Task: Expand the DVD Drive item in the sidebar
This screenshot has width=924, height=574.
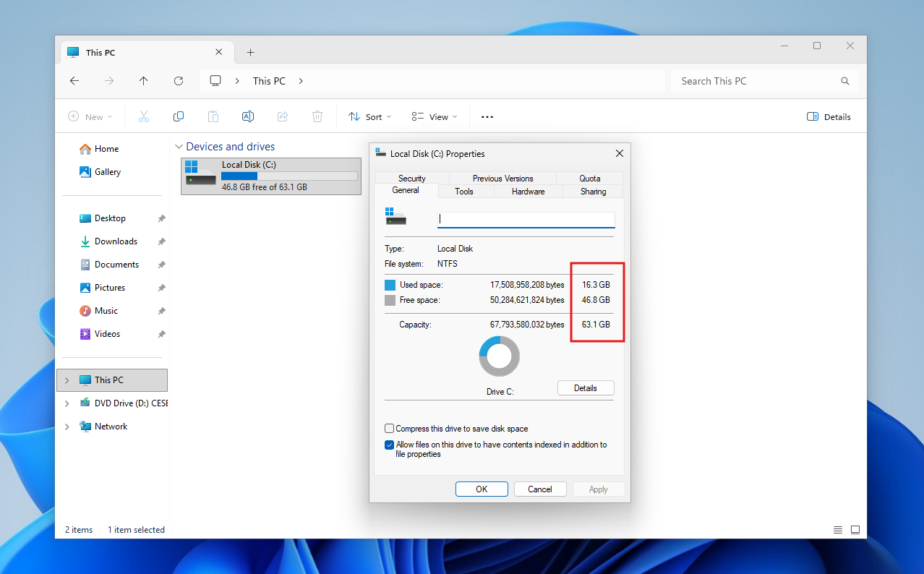Action: [x=67, y=403]
